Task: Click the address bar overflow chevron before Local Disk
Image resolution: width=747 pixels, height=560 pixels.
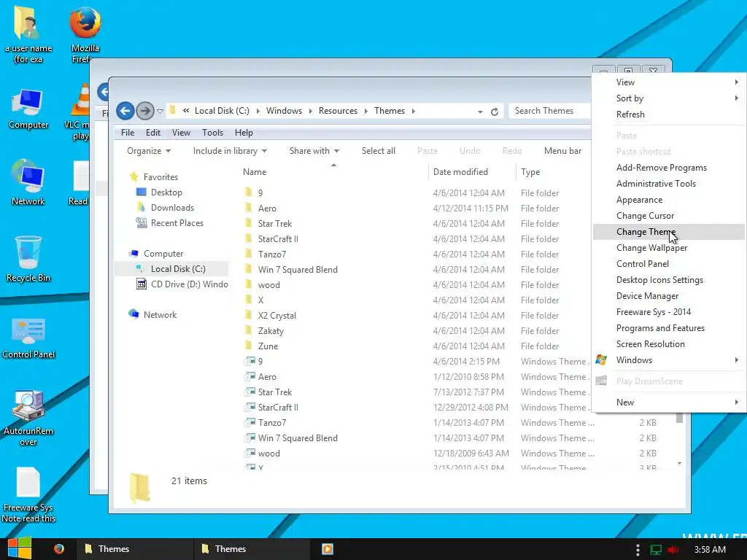Action: (x=186, y=111)
